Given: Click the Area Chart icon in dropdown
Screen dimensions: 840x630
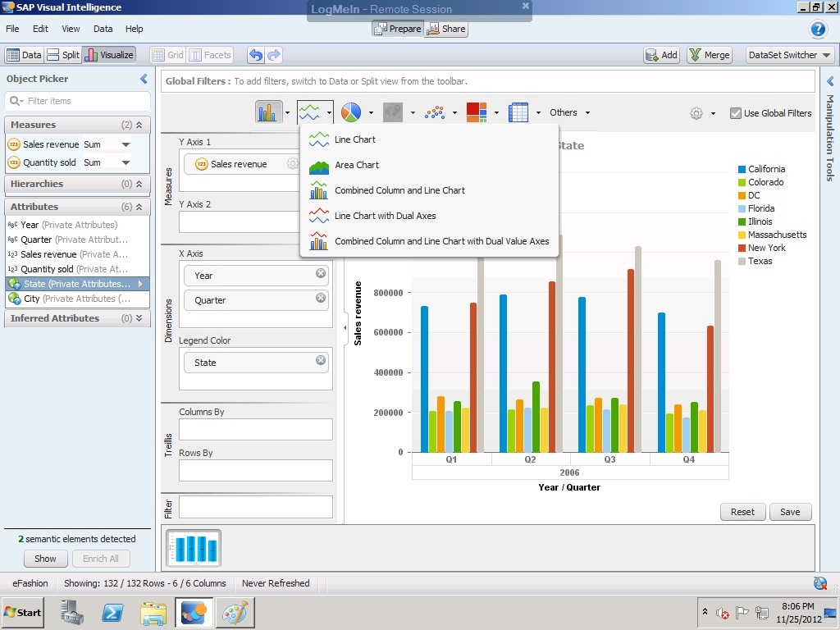Looking at the screenshot, I should coord(319,166).
